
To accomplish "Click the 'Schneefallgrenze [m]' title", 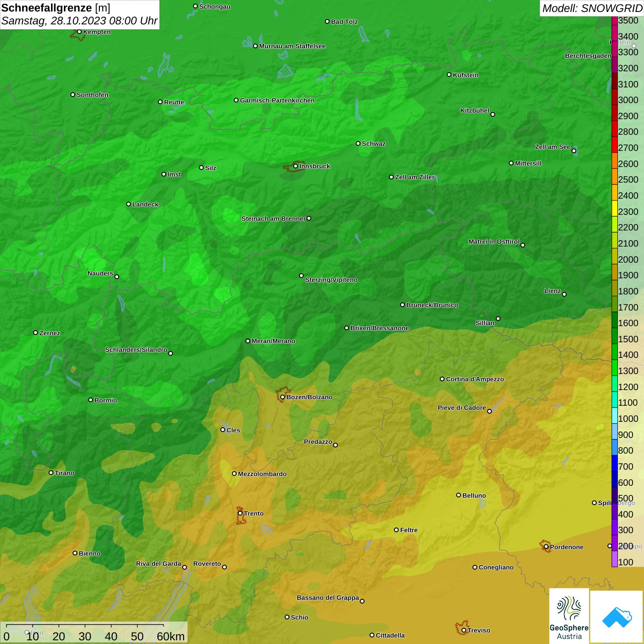I will [x=56, y=8].
